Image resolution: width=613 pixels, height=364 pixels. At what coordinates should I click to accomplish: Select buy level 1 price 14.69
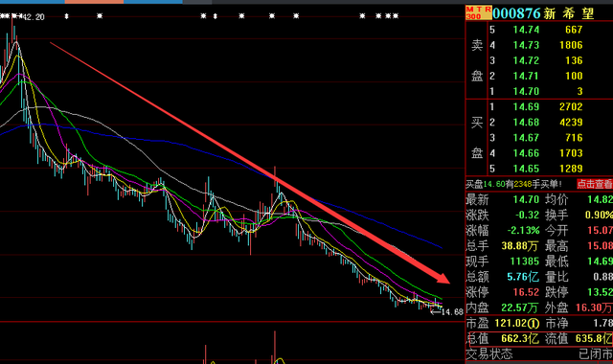tap(526, 106)
